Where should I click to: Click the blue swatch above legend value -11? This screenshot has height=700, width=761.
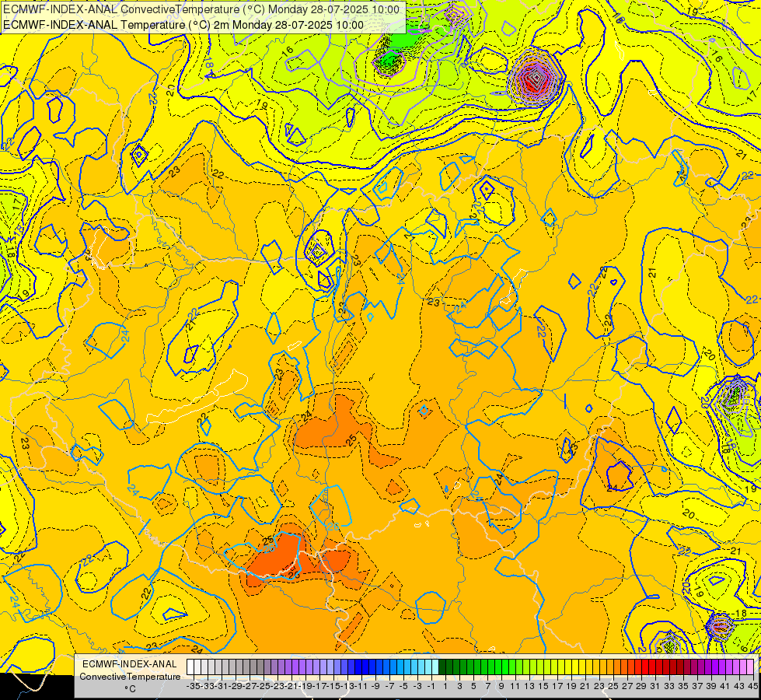(358, 667)
